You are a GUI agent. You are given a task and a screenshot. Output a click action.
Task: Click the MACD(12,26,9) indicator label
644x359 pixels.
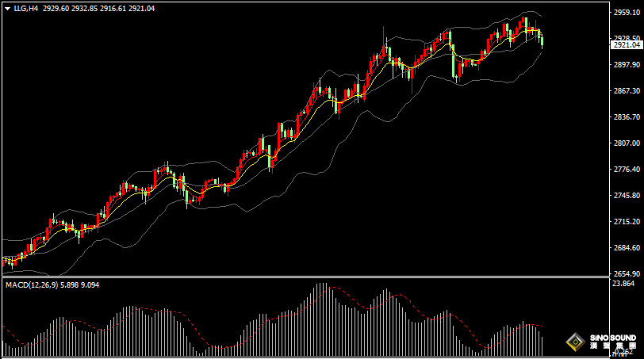(32, 285)
